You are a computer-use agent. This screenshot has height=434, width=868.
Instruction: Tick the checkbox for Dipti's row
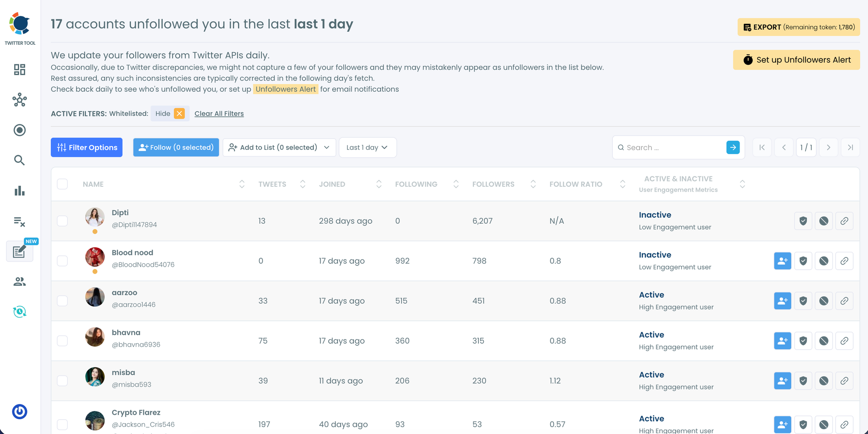tap(62, 221)
